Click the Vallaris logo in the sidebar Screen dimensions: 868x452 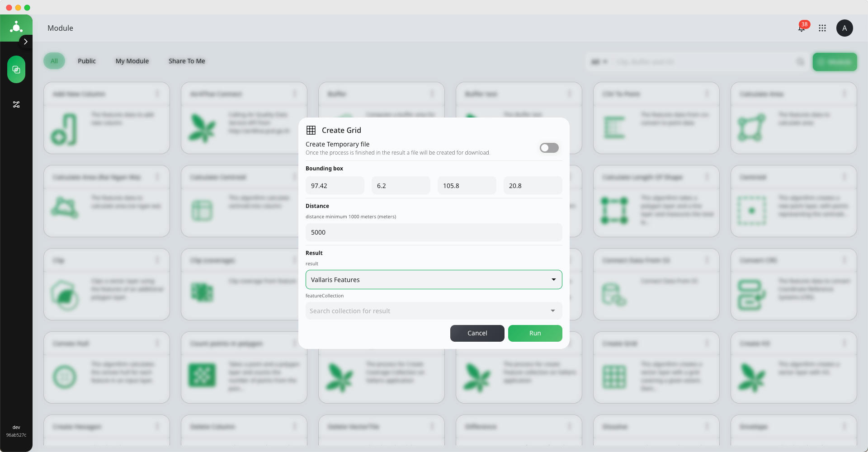pos(16,28)
